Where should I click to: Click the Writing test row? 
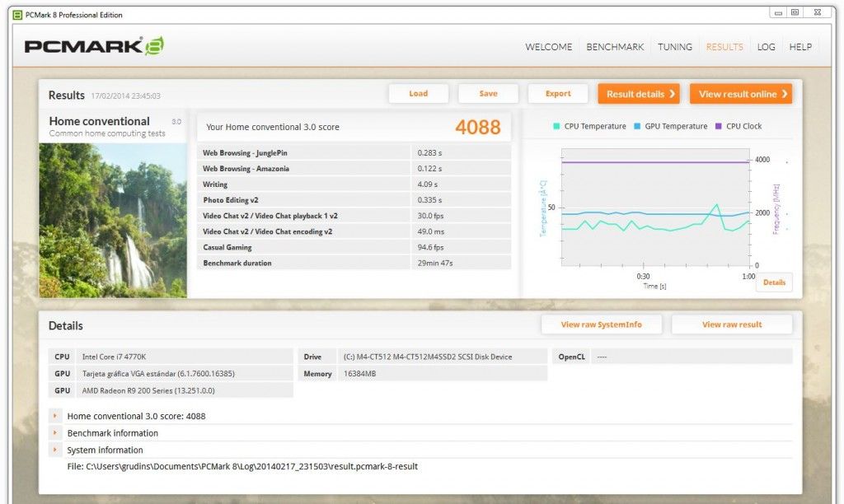coord(354,184)
